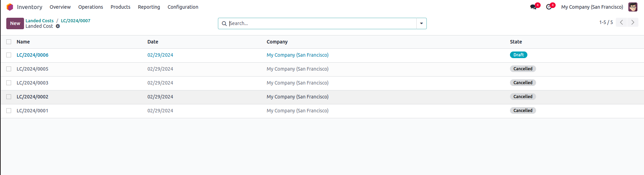Screen dimensions: 644x175
Task: Open the chat messages icon
Action: (533, 7)
